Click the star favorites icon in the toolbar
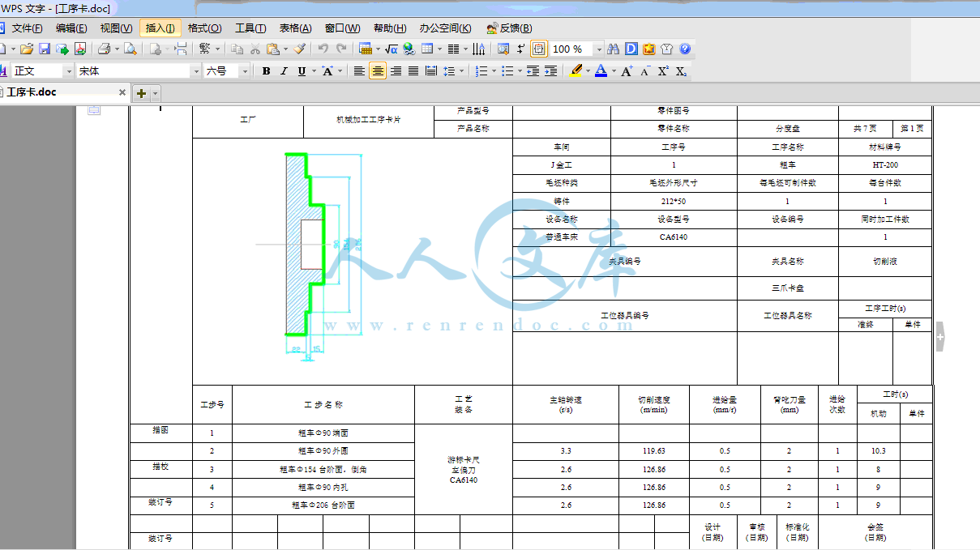Viewport: 980px width, 550px height. 648,49
